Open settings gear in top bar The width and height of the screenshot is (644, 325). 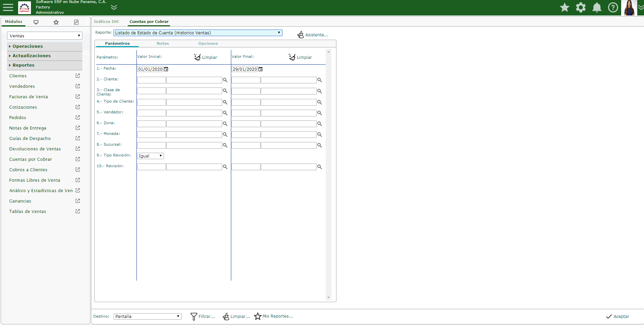click(581, 7)
